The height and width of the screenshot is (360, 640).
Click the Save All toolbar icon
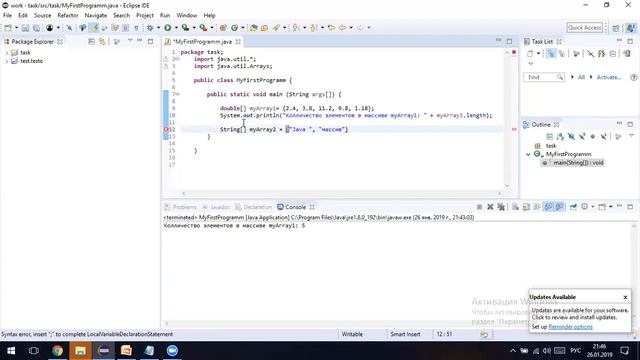coord(36,28)
